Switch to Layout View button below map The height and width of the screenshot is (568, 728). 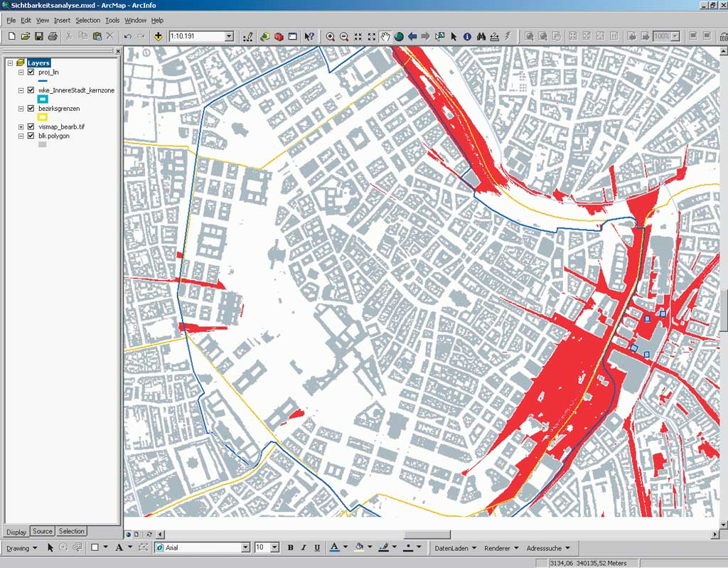tap(136, 535)
